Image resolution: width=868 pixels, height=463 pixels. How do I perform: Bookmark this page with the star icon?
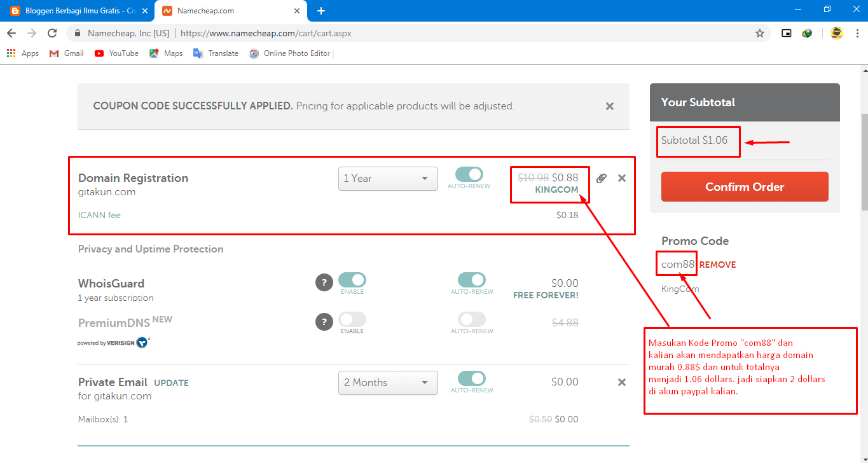point(760,33)
